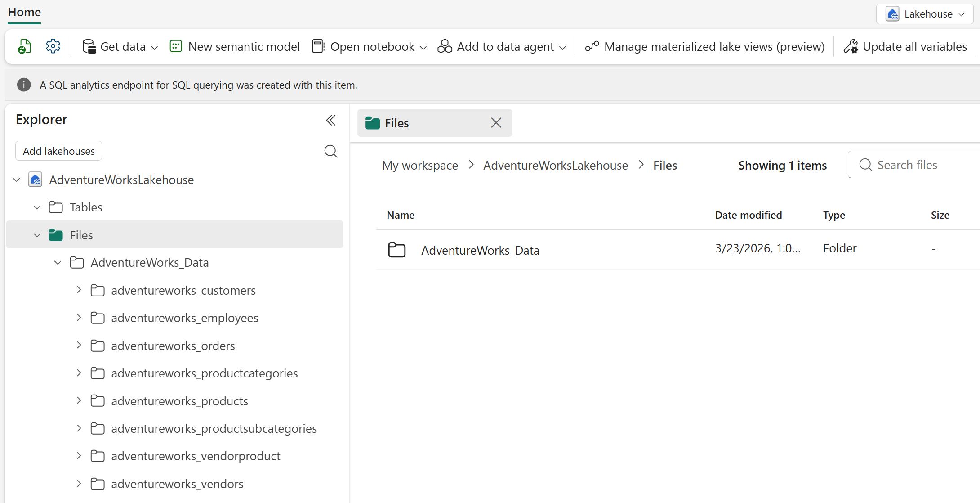The width and height of the screenshot is (980, 503).
Task: Collapse the Files node chevron
Action: [x=37, y=235]
